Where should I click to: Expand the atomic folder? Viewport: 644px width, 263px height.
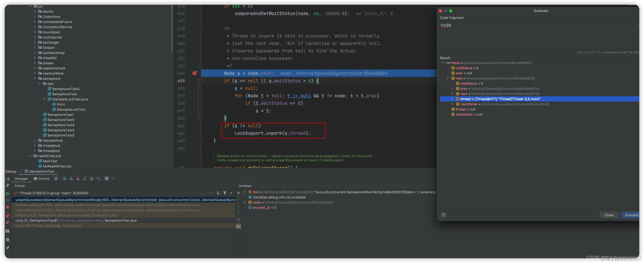pyautogui.click(x=35, y=11)
